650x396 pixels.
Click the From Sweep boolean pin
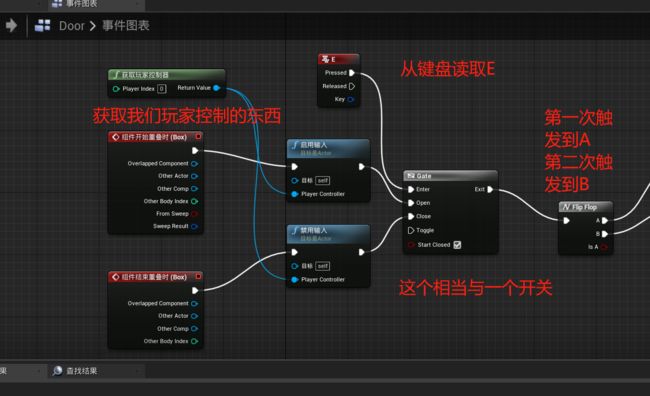pyautogui.click(x=194, y=214)
